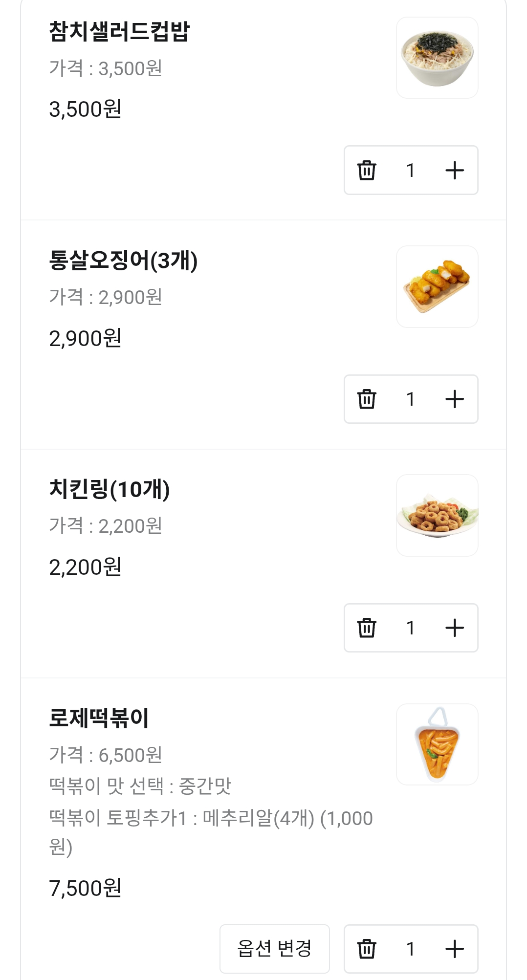Remove 로제떡볶이 via trash icon

367,949
